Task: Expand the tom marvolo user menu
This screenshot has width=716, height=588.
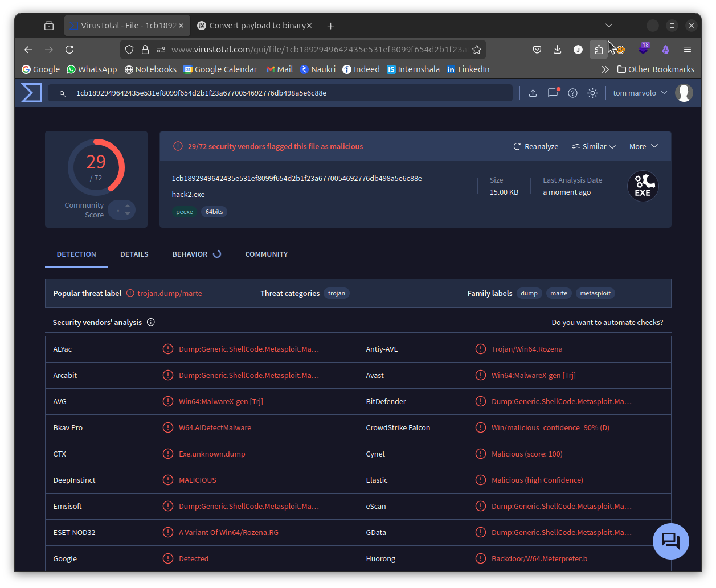Action: click(x=640, y=93)
